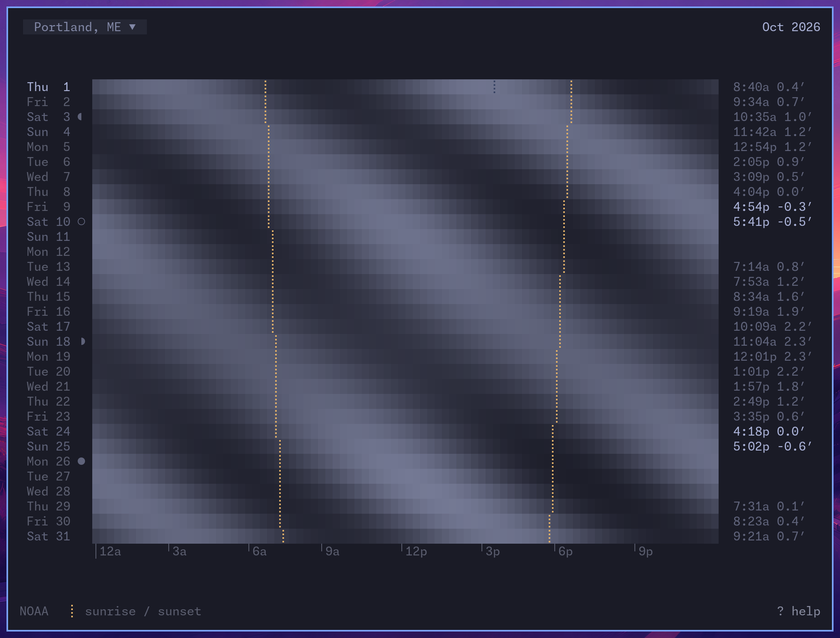Click the '9p' time axis label
The width and height of the screenshot is (840, 638).
click(x=645, y=551)
